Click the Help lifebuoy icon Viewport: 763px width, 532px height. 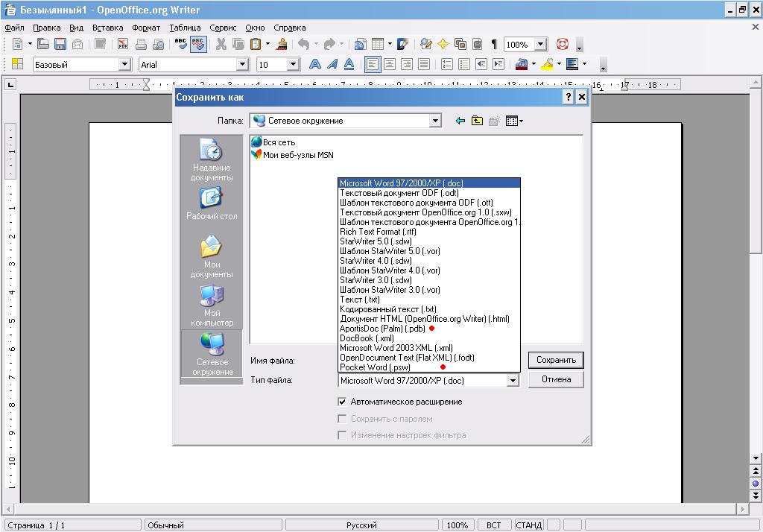coord(563,44)
